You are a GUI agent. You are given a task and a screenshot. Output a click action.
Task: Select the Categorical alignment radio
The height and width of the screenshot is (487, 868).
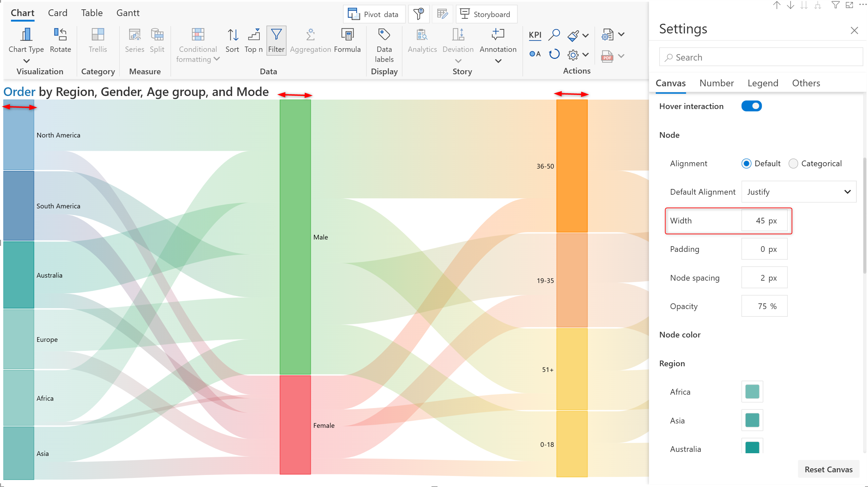[x=793, y=164]
